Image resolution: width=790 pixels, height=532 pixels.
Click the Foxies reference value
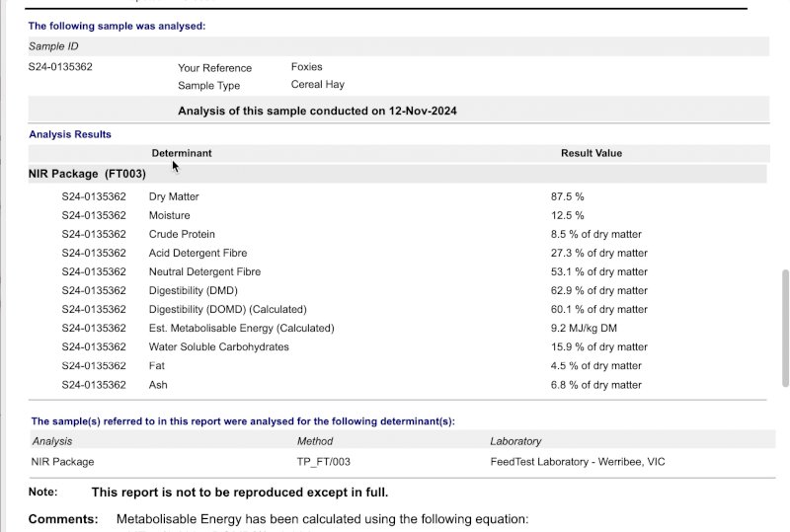(x=306, y=67)
